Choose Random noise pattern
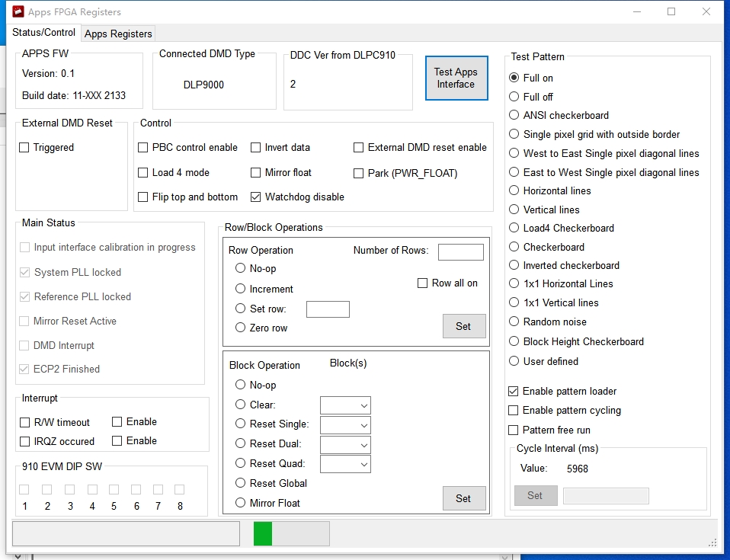730x560 pixels. (x=514, y=322)
